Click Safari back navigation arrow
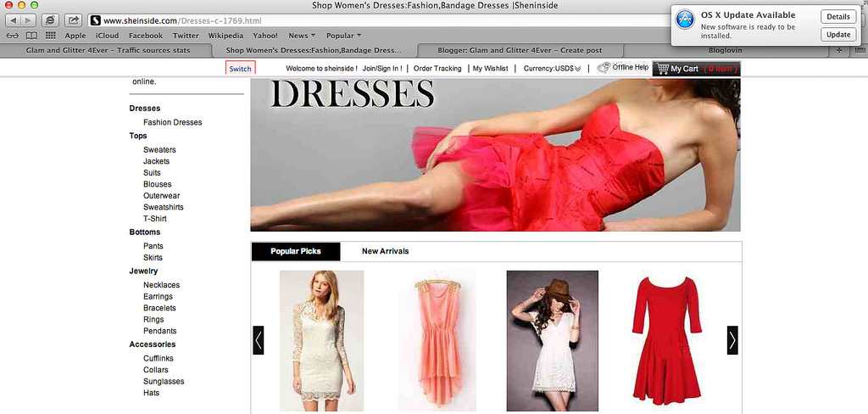The width and height of the screenshot is (868, 414). tap(14, 20)
